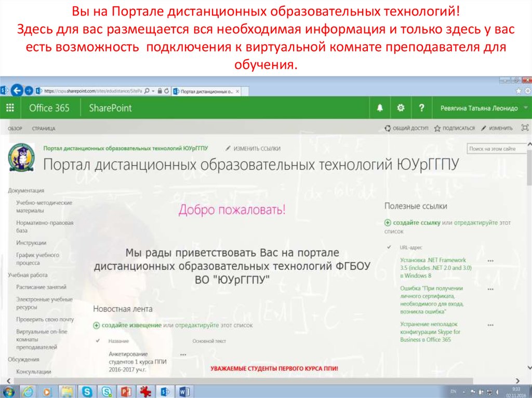Image resolution: width=532 pixels, height=398 pixels.
Task: Open Проверить свою почту link
Action: [x=45, y=319]
